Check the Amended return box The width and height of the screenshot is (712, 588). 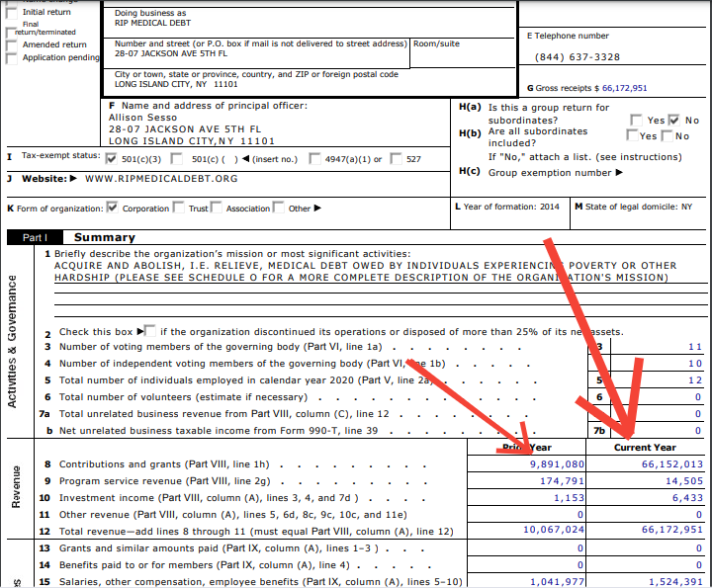[11, 45]
